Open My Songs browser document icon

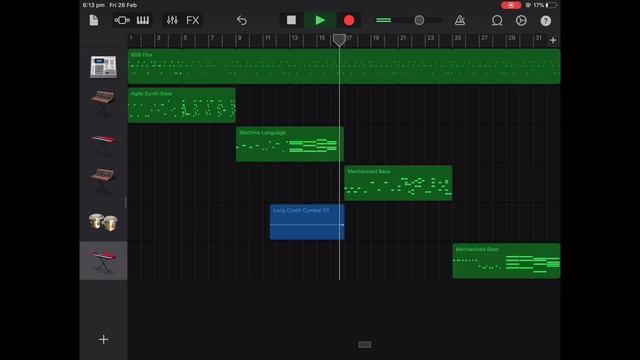94,20
